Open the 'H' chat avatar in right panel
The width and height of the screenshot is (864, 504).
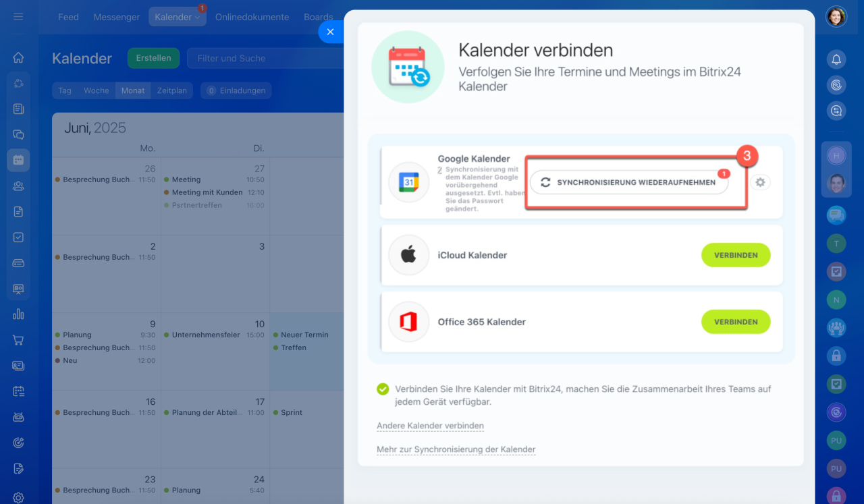[x=836, y=156]
